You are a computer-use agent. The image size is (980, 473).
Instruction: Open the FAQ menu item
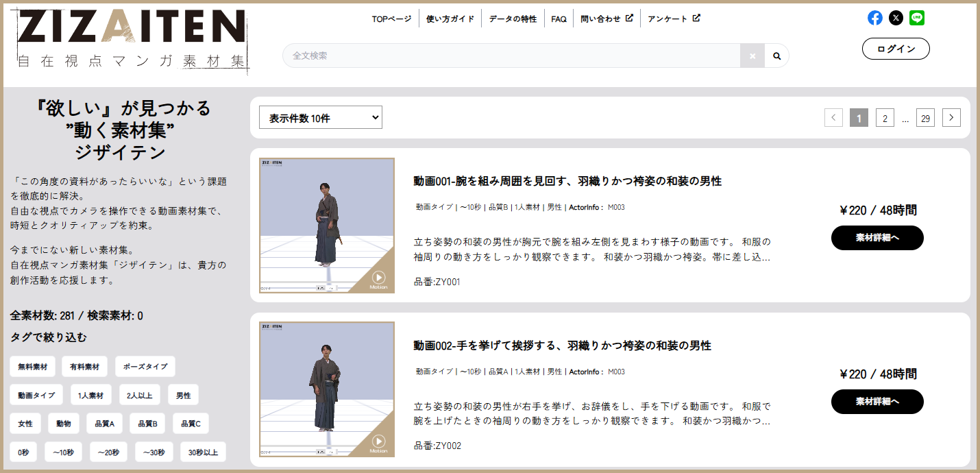pos(559,18)
